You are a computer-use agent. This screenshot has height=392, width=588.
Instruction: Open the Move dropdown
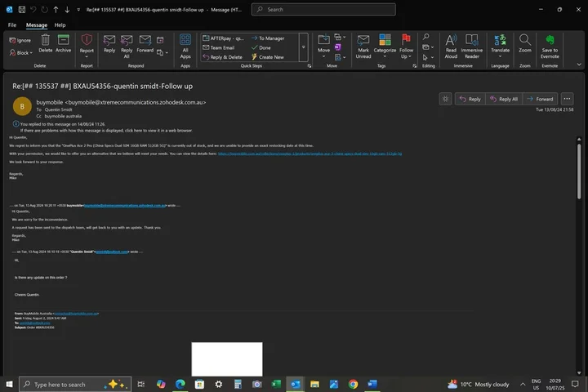[323, 46]
